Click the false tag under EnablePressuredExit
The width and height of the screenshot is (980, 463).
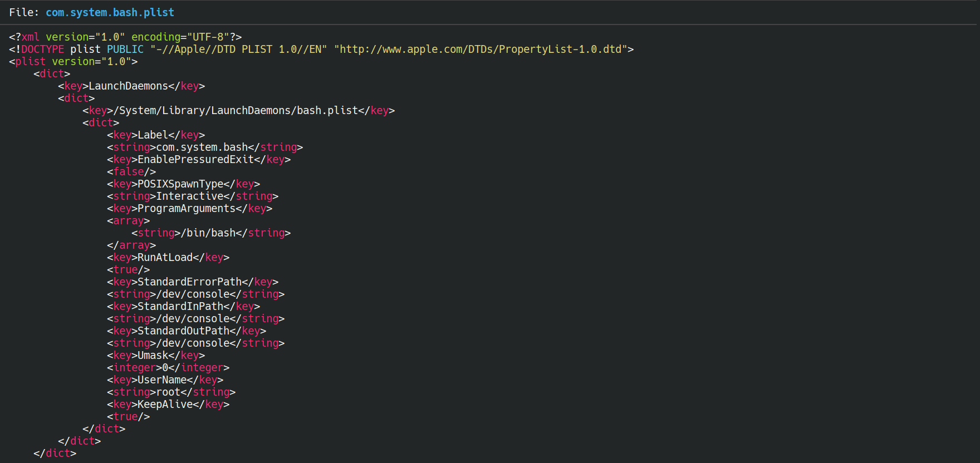tap(131, 171)
